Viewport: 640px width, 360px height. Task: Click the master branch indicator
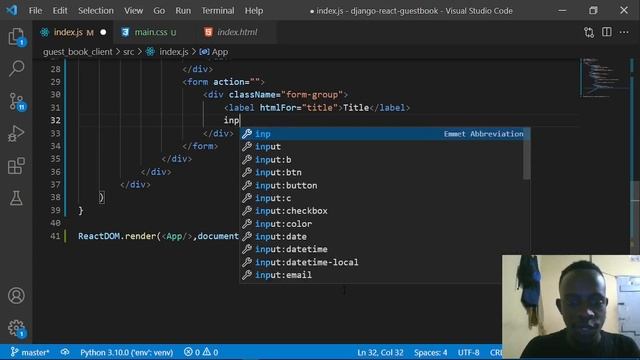click(29, 352)
